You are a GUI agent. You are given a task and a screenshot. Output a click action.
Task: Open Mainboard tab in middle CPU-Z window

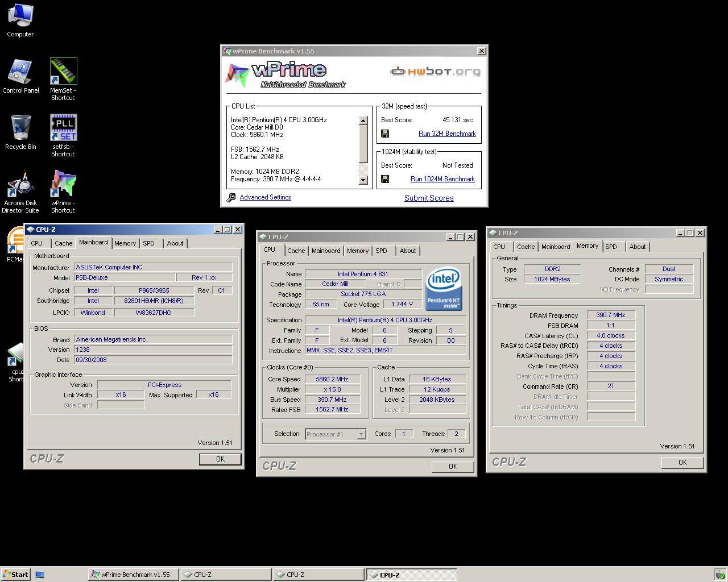pos(326,251)
